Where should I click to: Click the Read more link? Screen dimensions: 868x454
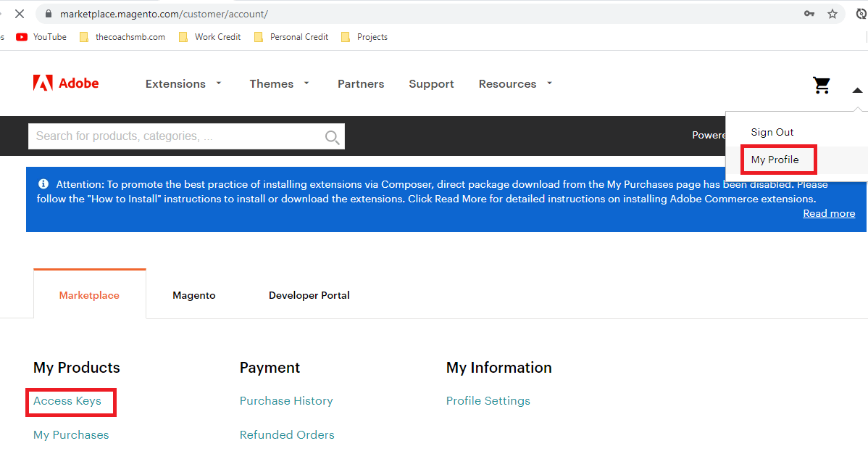829,213
